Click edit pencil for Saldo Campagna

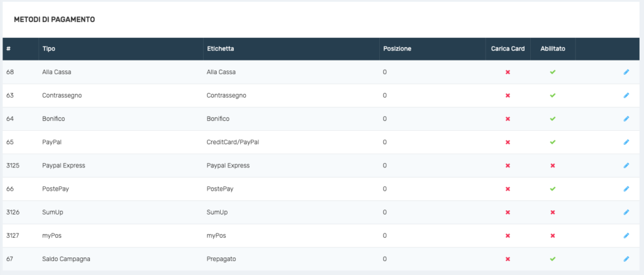click(x=626, y=259)
